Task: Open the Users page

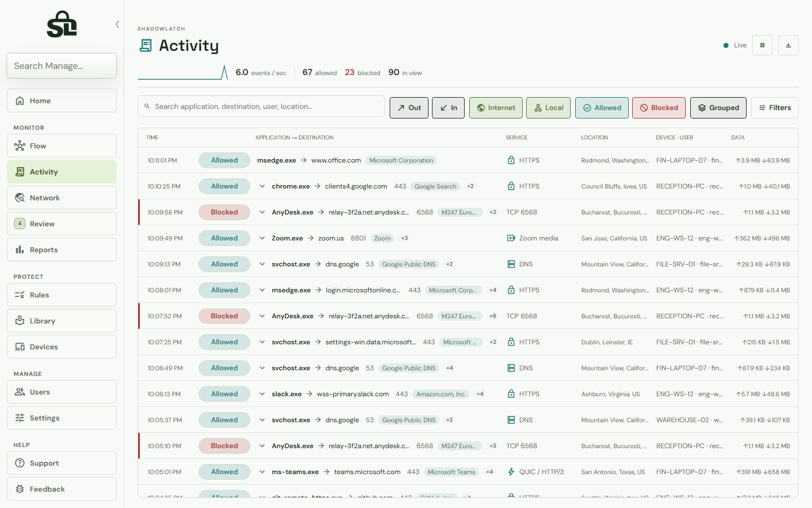Action: click(x=62, y=392)
